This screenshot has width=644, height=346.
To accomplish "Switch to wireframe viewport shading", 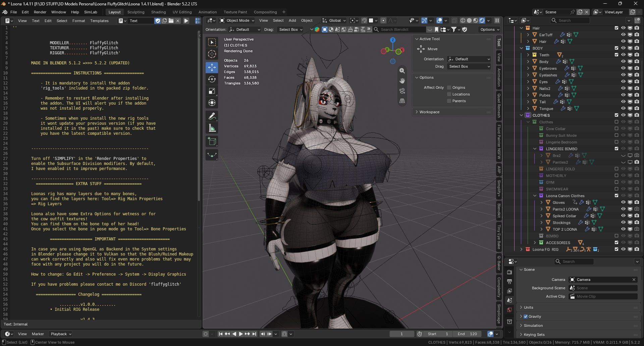I will tap(463, 20).
